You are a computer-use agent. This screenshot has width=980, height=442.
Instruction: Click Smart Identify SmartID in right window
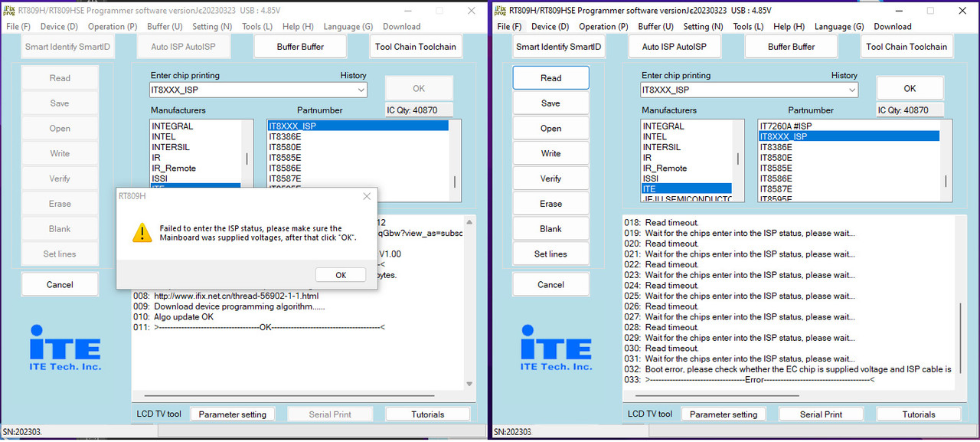click(559, 47)
